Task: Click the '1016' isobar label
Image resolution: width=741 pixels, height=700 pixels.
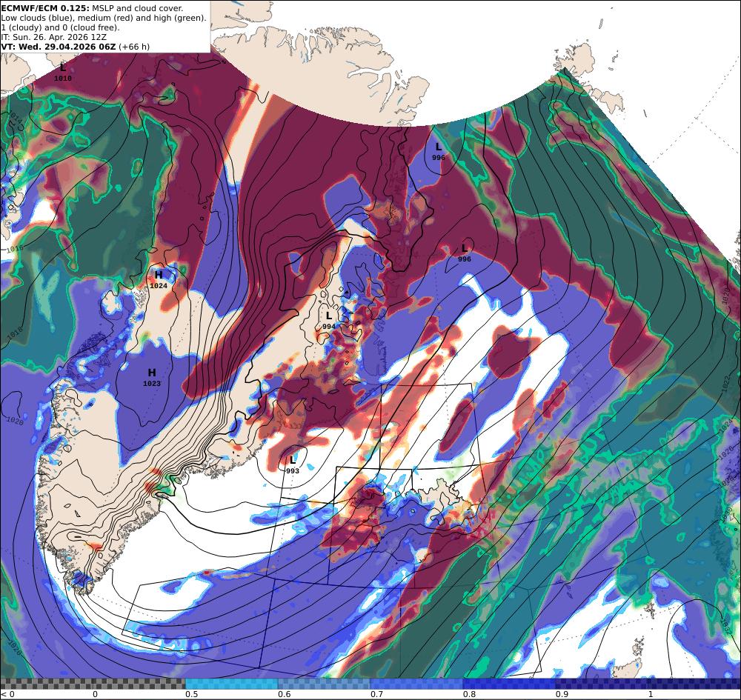Action: tap(14, 248)
